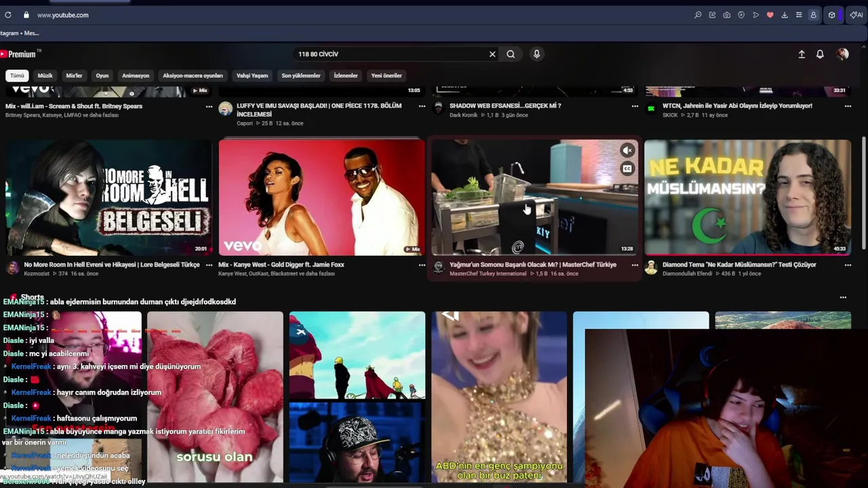Screen dimensions: 868x488
Task: Open options for SHADOW WEB EFSANESİ video
Action: [x=635, y=106]
